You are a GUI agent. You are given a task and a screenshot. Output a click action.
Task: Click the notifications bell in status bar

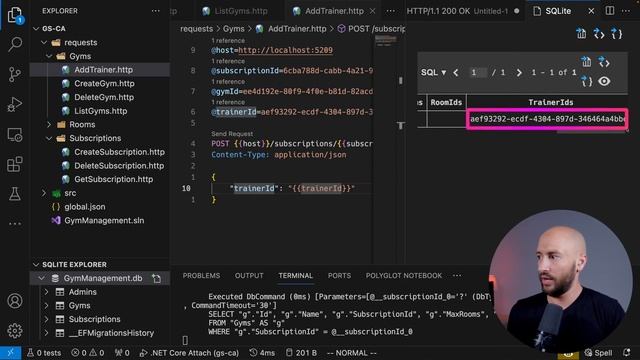click(627, 353)
